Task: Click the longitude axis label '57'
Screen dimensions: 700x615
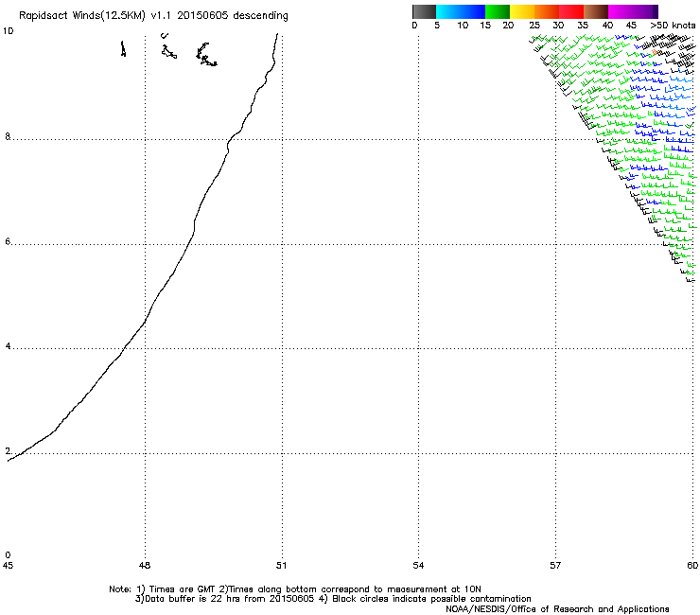Action: click(x=555, y=566)
